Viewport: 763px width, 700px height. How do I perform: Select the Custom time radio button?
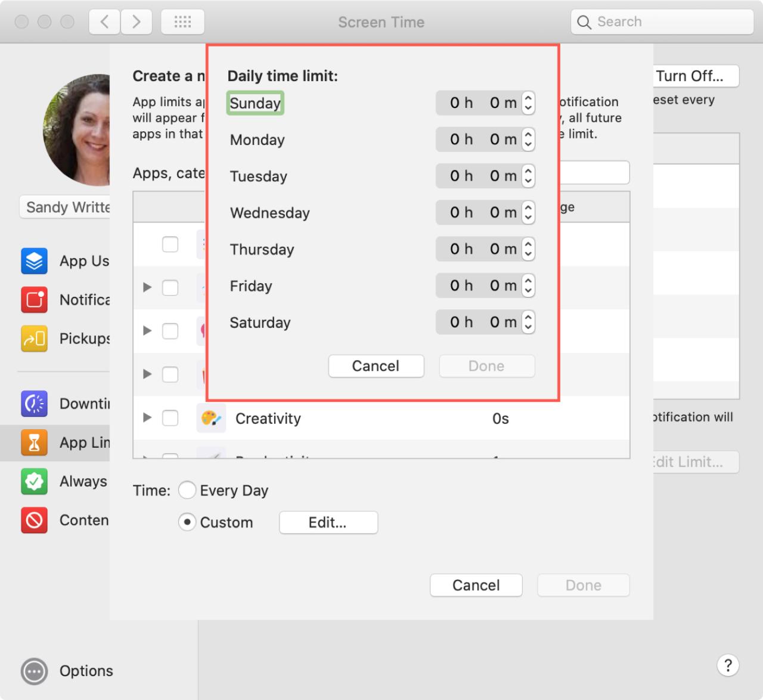[x=187, y=522]
